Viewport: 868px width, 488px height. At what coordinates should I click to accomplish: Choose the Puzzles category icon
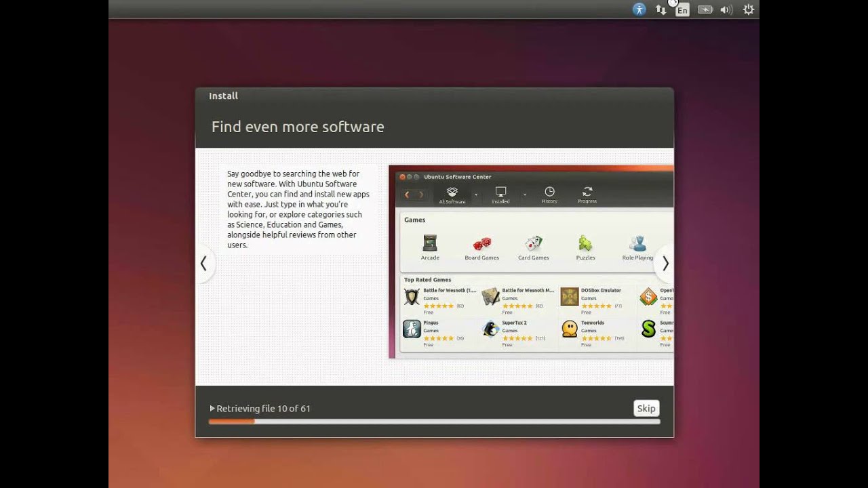coord(585,243)
